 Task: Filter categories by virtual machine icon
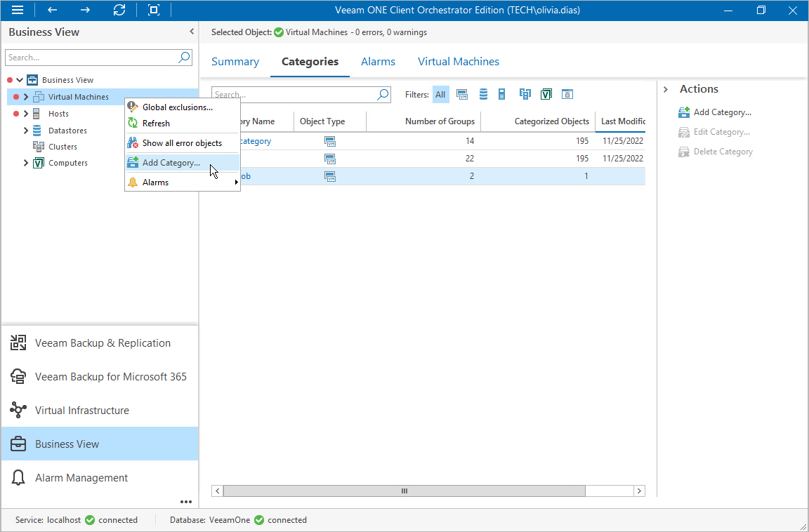(x=462, y=94)
